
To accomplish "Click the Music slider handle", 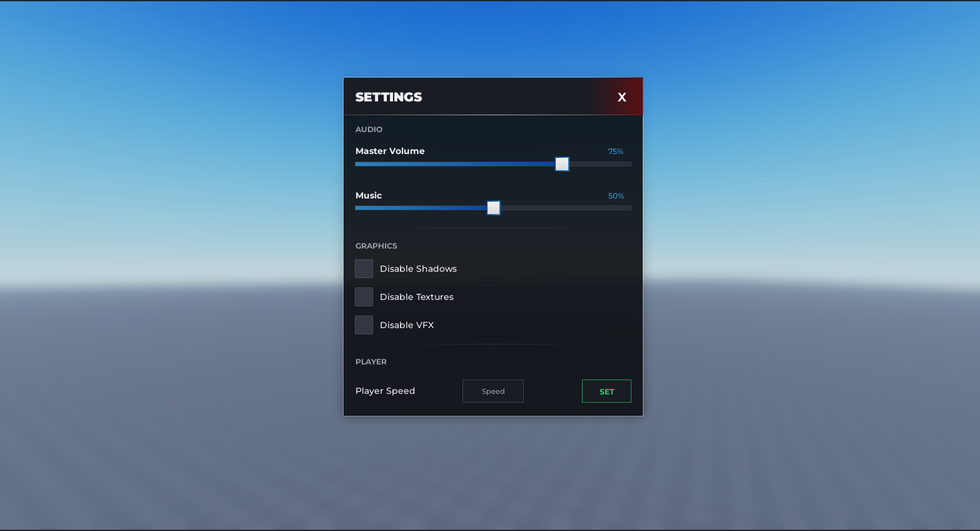I will [x=494, y=208].
